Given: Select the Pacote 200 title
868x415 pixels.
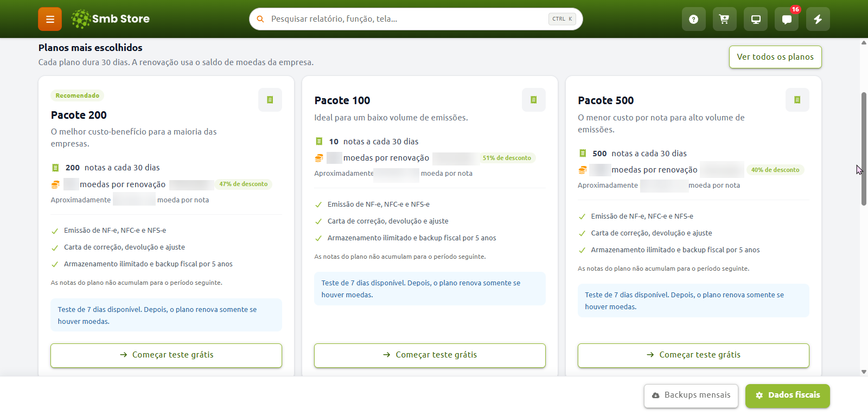Looking at the screenshot, I should [79, 115].
